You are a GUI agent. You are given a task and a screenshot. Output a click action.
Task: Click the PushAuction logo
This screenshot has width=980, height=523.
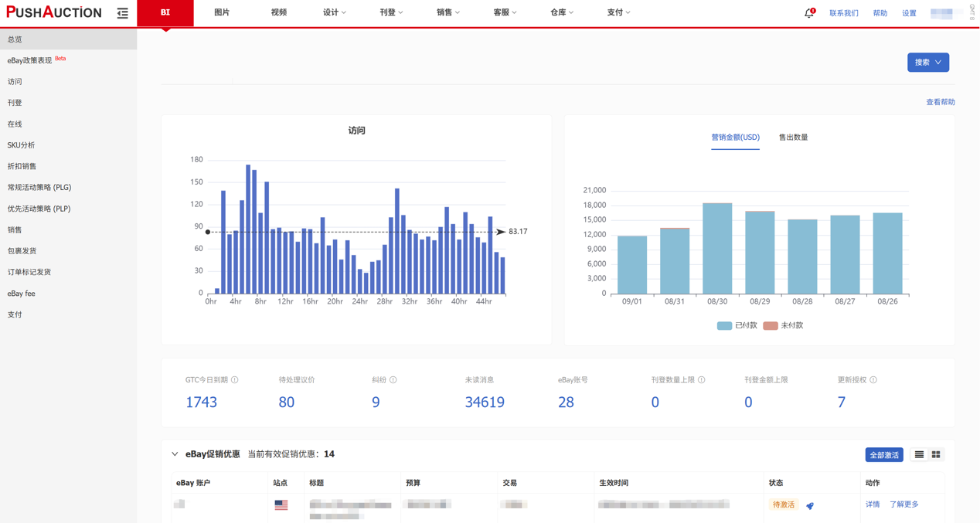(54, 12)
